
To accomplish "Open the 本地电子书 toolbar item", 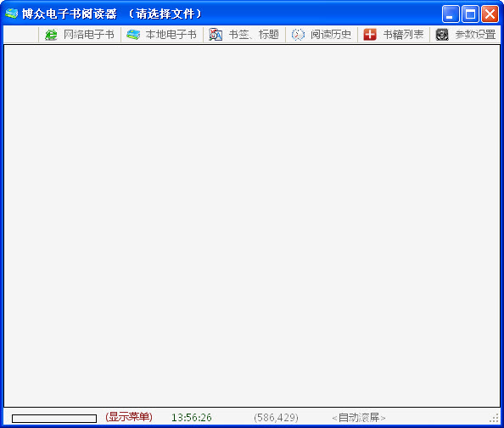I will 162,35.
